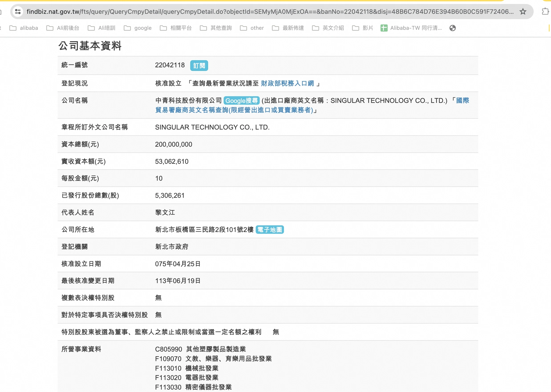
Task: Follow the 財政部稅務入口網 link
Action: (x=287, y=84)
